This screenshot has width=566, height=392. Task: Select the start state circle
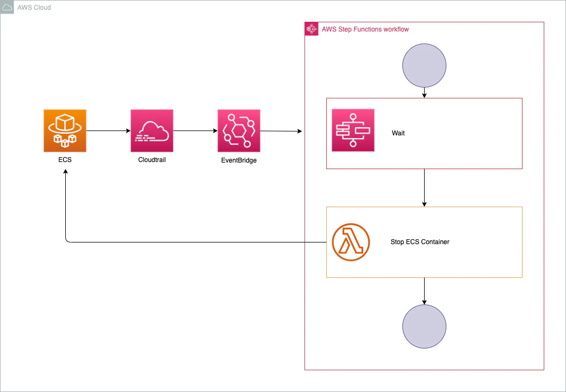click(x=424, y=65)
